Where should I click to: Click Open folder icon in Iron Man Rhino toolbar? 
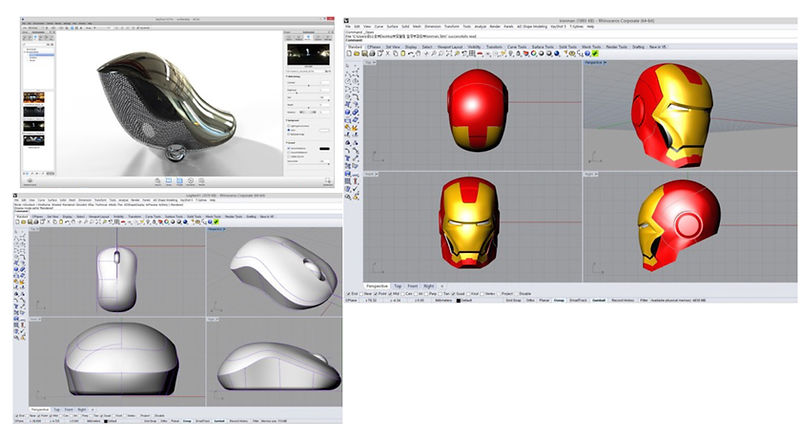click(357, 53)
